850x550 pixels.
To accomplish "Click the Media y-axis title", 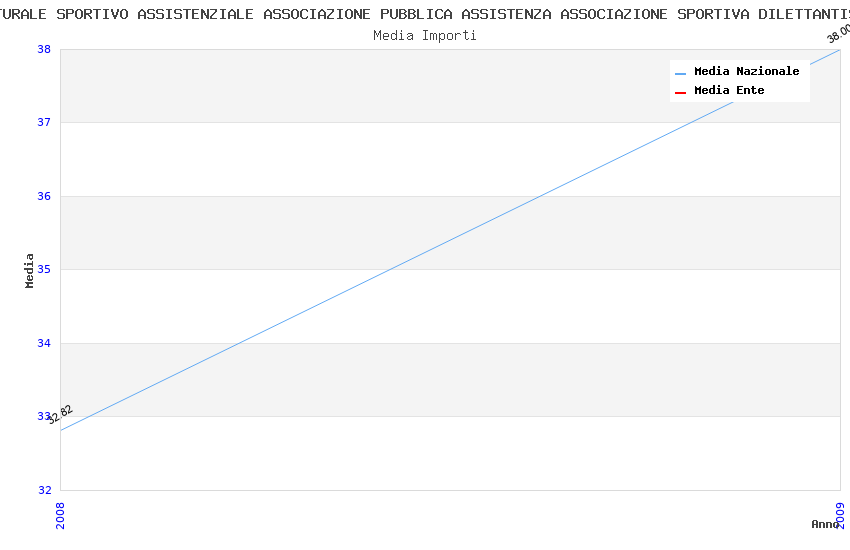I will pos(30,270).
